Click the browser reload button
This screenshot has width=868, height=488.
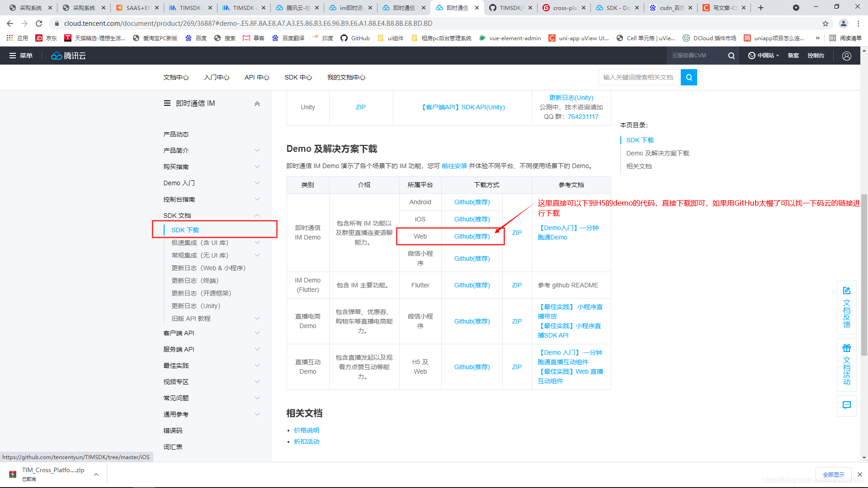[39, 23]
